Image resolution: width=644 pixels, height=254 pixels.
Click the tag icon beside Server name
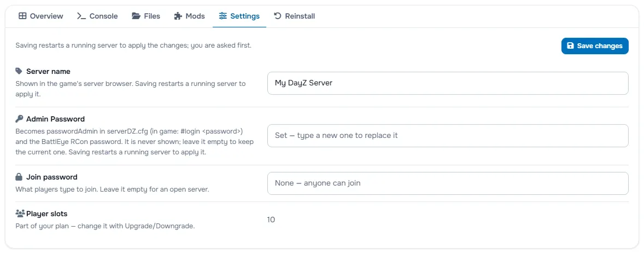pyautogui.click(x=19, y=71)
